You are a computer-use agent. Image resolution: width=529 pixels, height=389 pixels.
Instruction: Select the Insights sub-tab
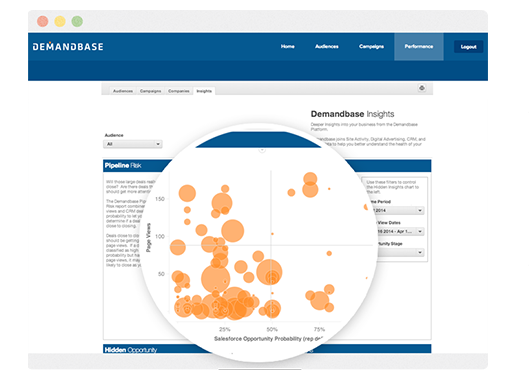(204, 91)
